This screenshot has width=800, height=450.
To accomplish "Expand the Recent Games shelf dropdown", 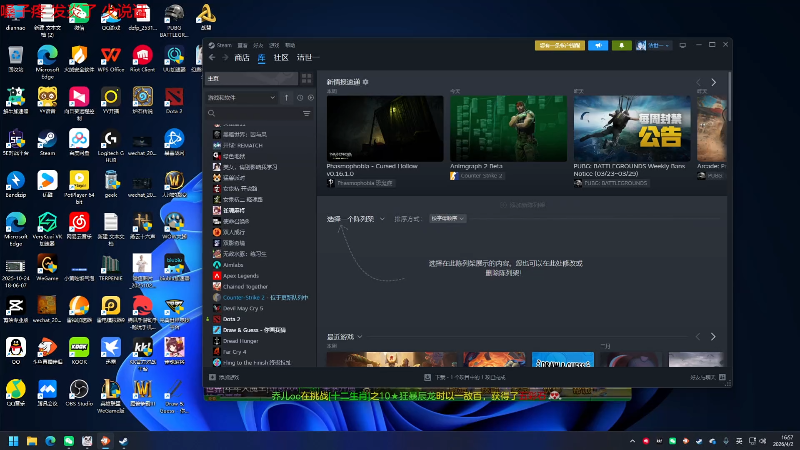I will pos(344,337).
